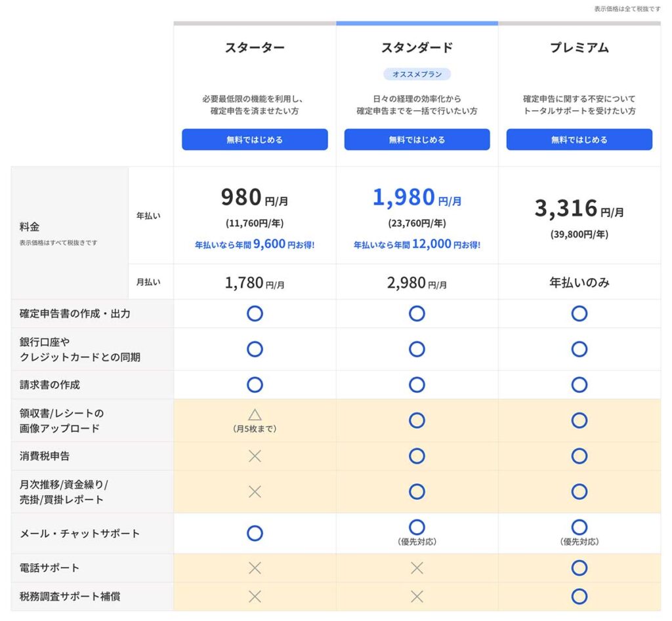Click the (月5枚まで) note
The width and height of the screenshot is (672, 621).
point(255,429)
